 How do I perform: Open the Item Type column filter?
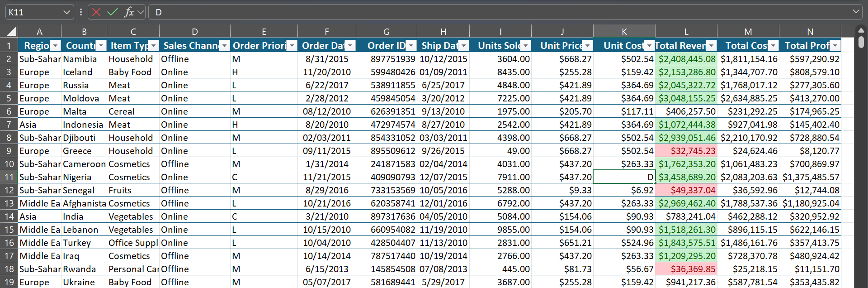click(153, 46)
